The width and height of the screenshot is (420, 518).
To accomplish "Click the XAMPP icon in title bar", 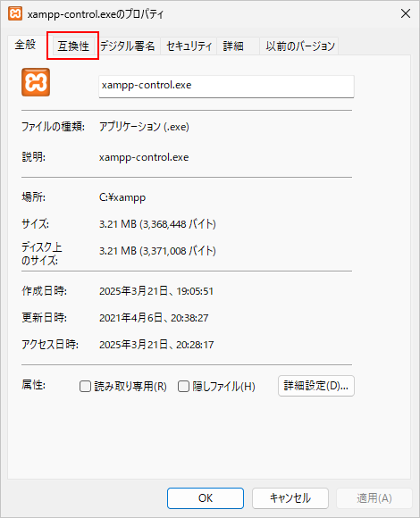I will pyautogui.click(x=15, y=13).
